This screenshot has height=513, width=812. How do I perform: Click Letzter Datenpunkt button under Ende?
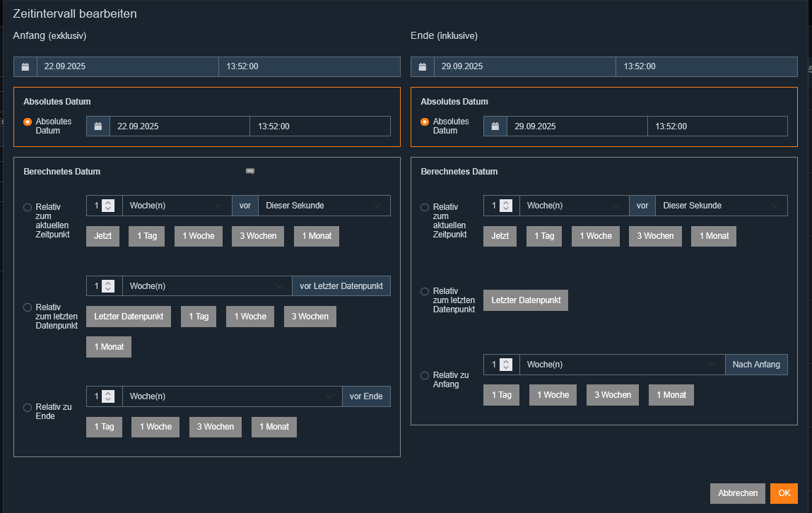click(525, 300)
